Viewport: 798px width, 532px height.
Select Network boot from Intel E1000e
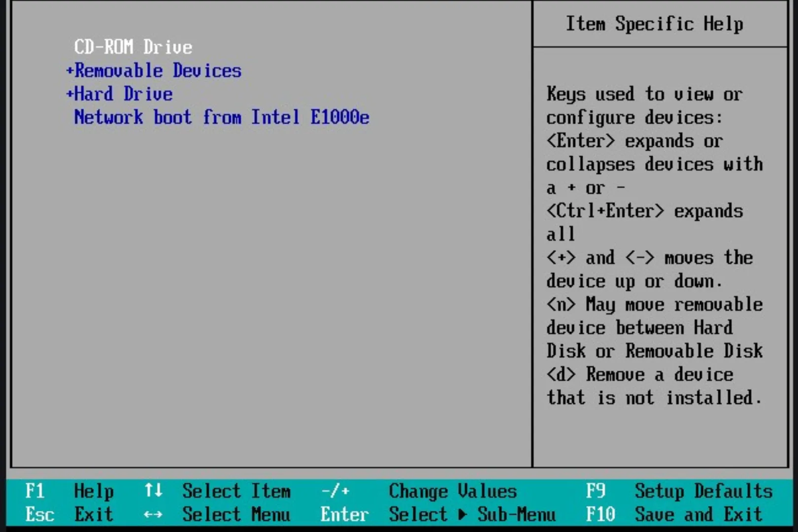click(x=221, y=118)
